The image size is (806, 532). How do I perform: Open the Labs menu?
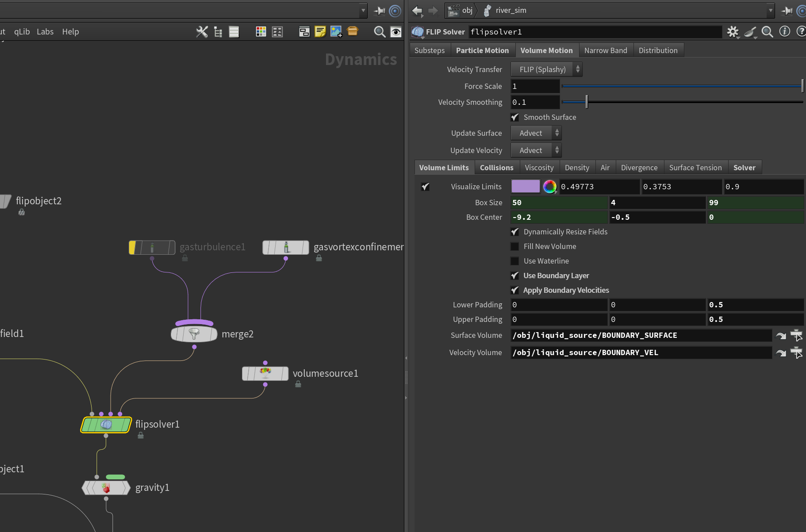[x=45, y=32]
